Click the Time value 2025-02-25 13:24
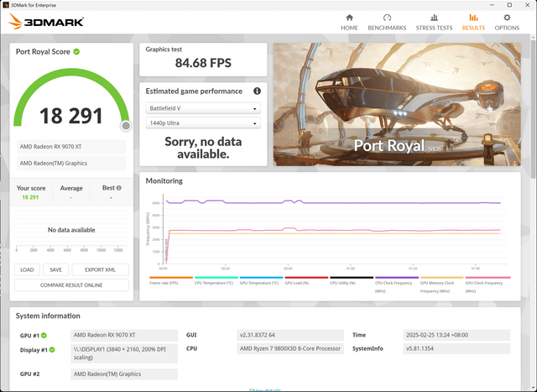Image resolution: width=537 pixels, height=392 pixels. 456,335
